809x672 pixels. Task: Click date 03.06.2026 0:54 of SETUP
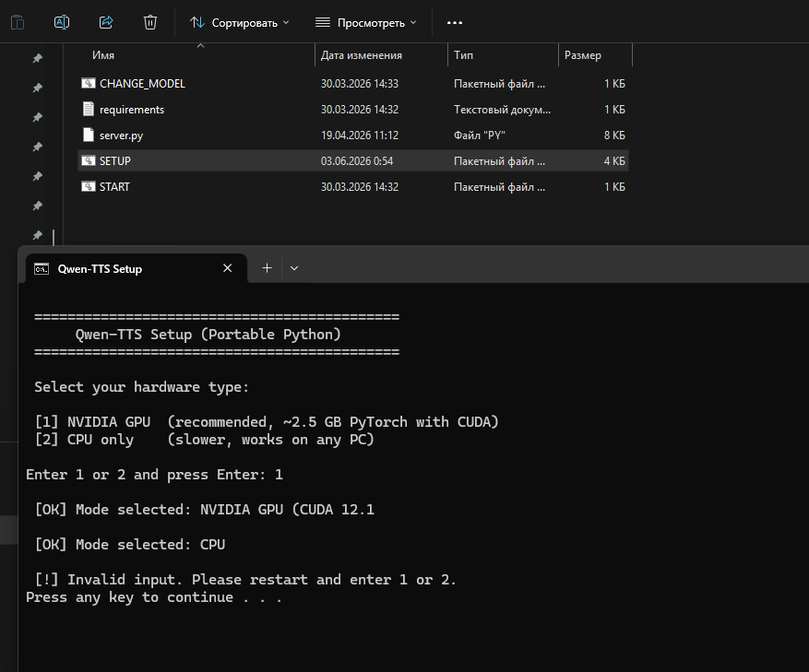pyautogui.click(x=356, y=161)
